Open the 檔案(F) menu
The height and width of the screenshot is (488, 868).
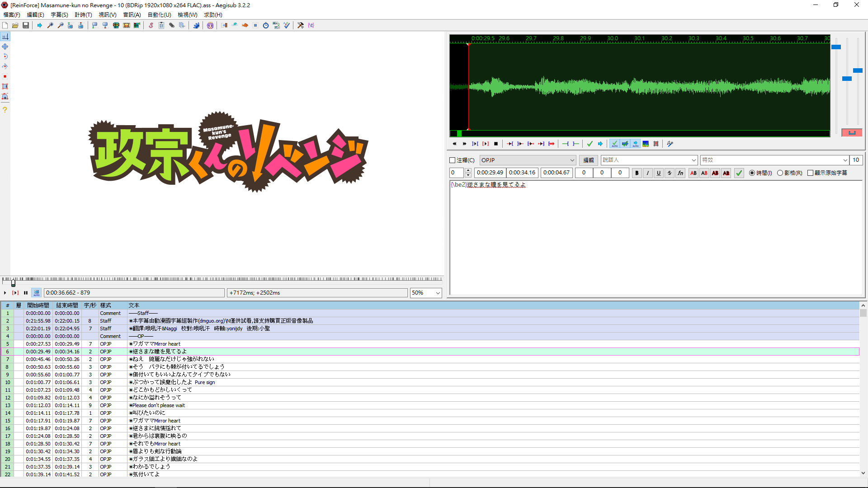[12, 15]
